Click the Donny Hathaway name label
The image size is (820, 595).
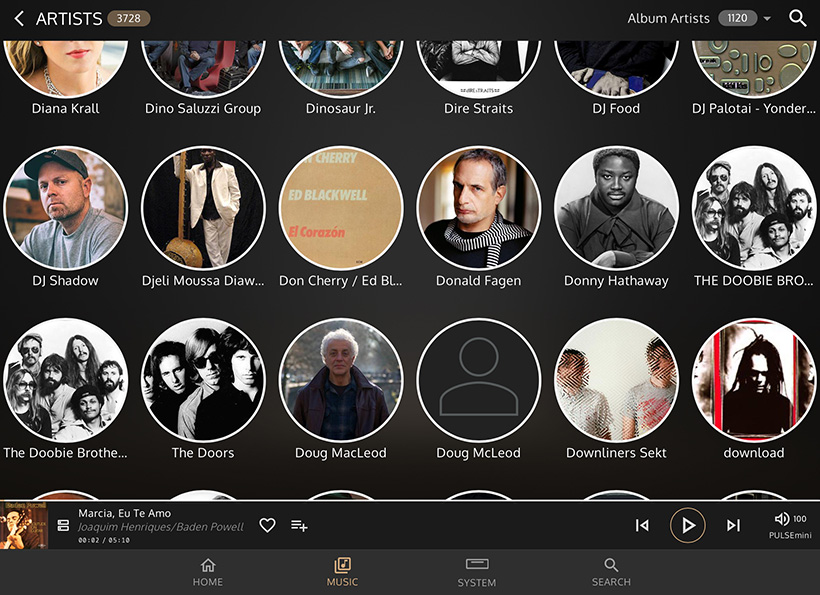[616, 281]
